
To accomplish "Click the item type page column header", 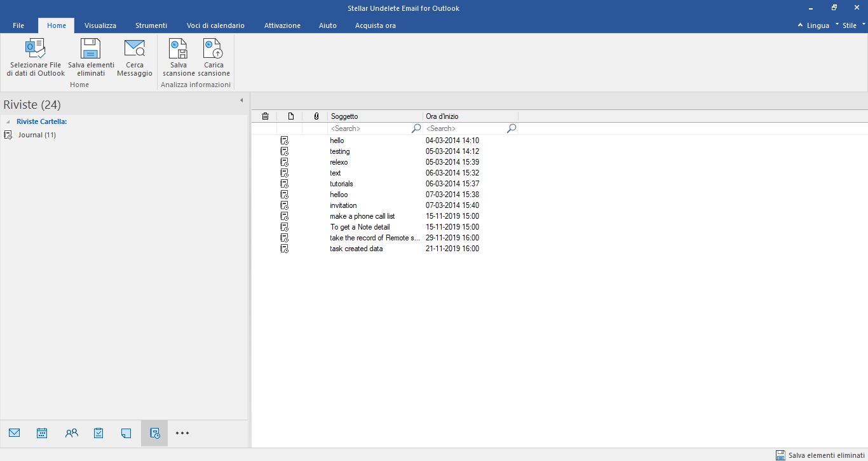I will coord(290,116).
